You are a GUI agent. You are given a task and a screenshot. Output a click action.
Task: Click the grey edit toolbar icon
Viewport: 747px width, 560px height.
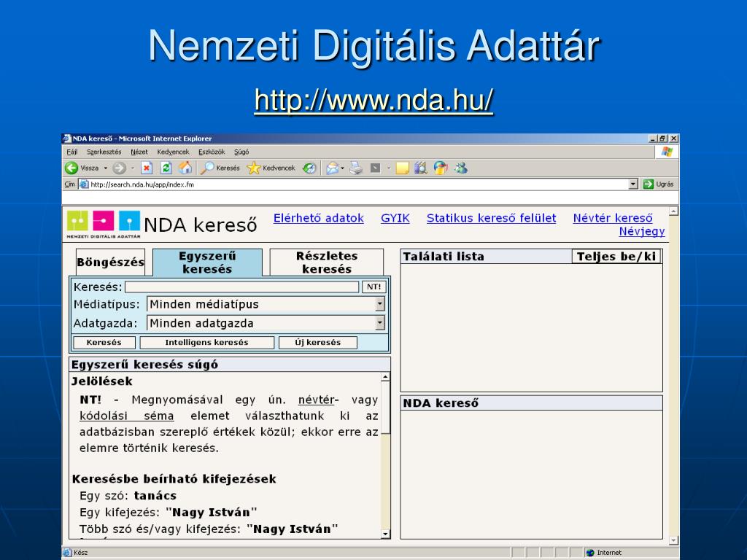click(x=376, y=168)
